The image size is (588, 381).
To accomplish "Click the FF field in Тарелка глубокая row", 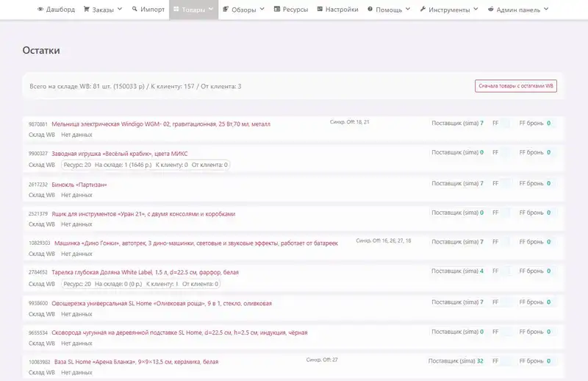I will tap(505, 271).
